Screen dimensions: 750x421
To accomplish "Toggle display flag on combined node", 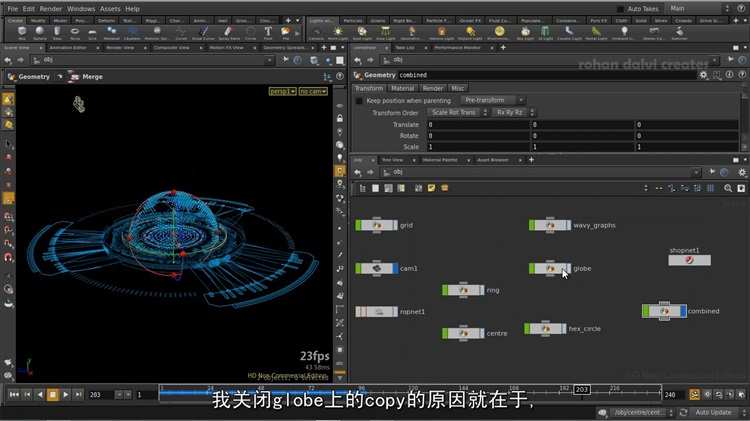I will [683, 311].
